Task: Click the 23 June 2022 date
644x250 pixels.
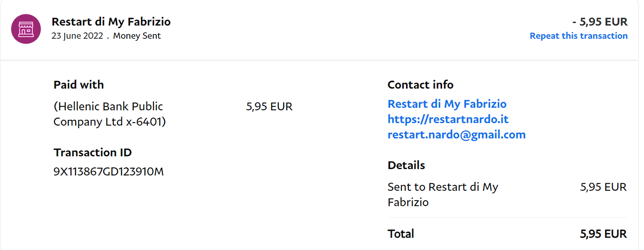Action: 77,36
